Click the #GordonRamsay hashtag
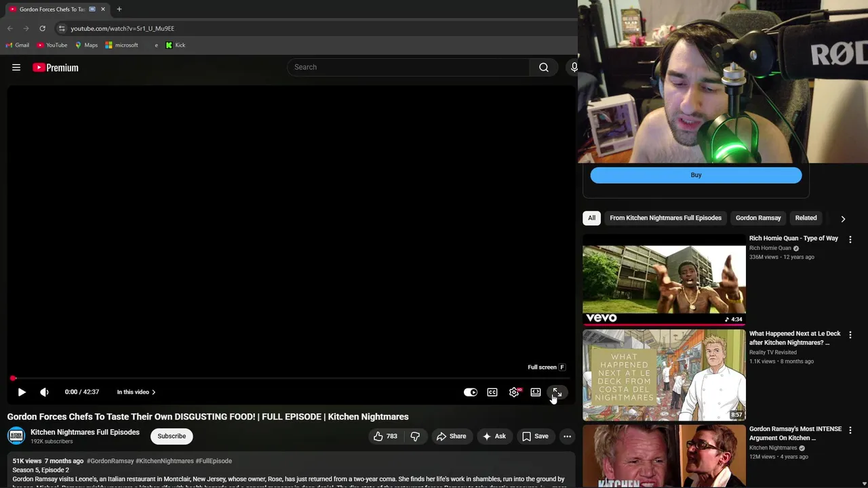Viewport: 868px width, 488px height. pyautogui.click(x=110, y=461)
